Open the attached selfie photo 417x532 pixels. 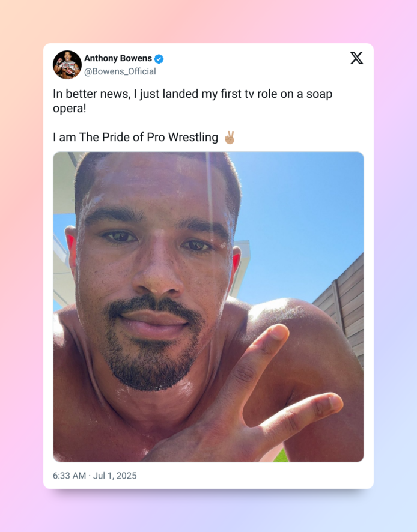point(208,307)
